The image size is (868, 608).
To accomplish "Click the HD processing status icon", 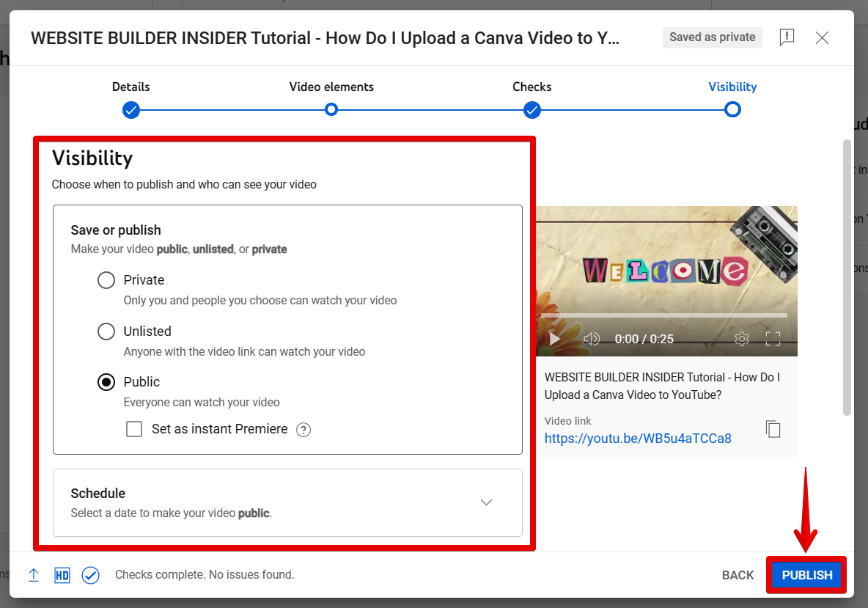I will (62, 575).
